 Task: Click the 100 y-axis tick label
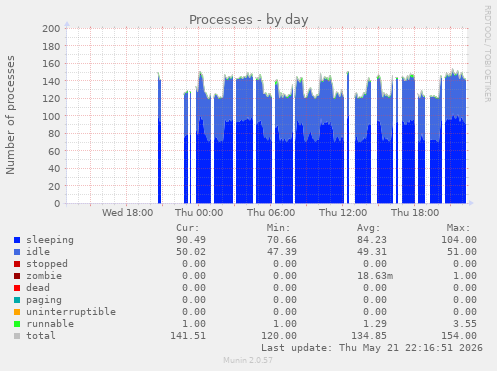pos(51,116)
